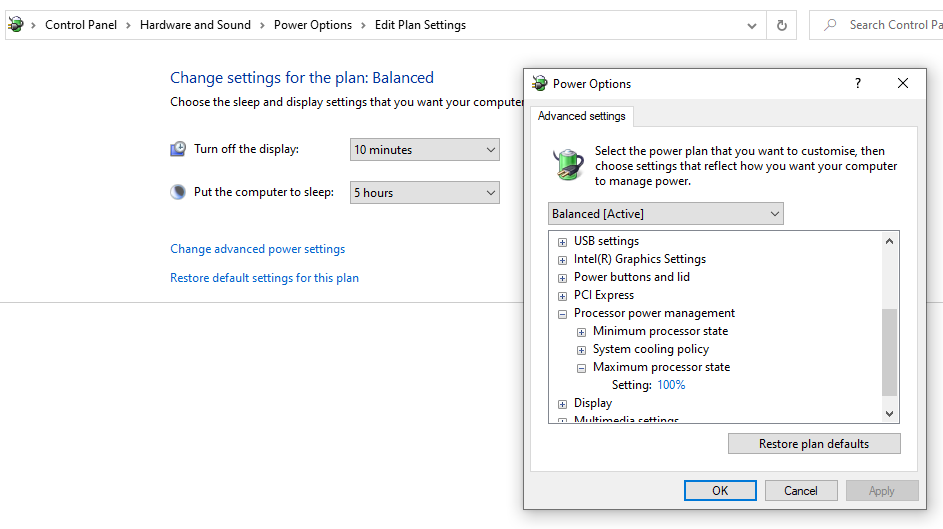Click the 100% setting value
Viewport: 943px width, 529px height.
[x=671, y=385]
